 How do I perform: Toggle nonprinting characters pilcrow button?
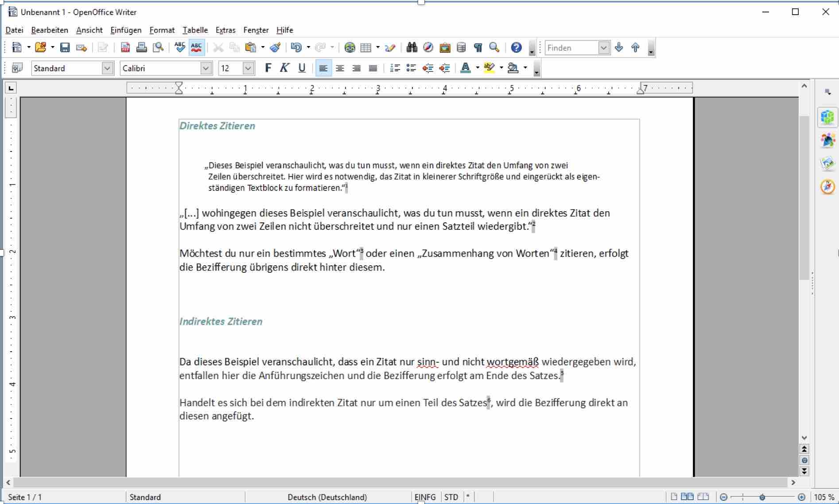click(478, 48)
